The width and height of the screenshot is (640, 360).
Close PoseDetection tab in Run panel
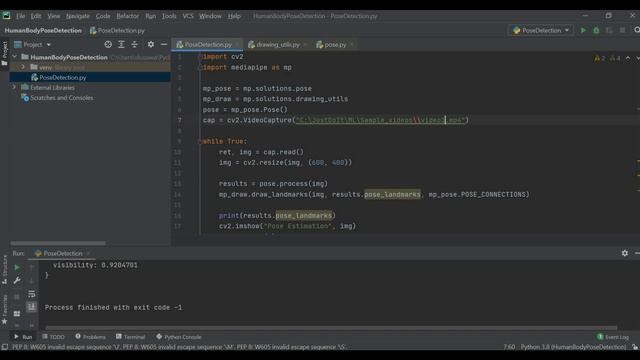coord(88,253)
